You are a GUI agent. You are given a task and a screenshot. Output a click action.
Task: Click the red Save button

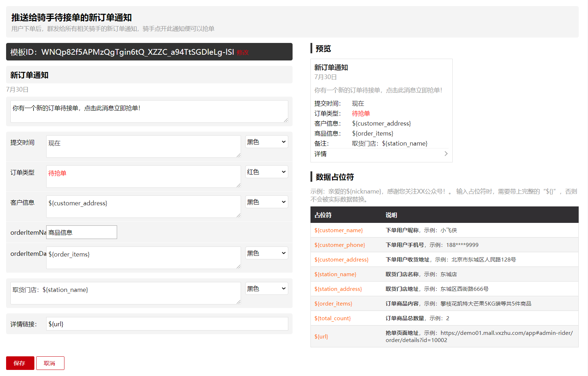tap(20, 363)
